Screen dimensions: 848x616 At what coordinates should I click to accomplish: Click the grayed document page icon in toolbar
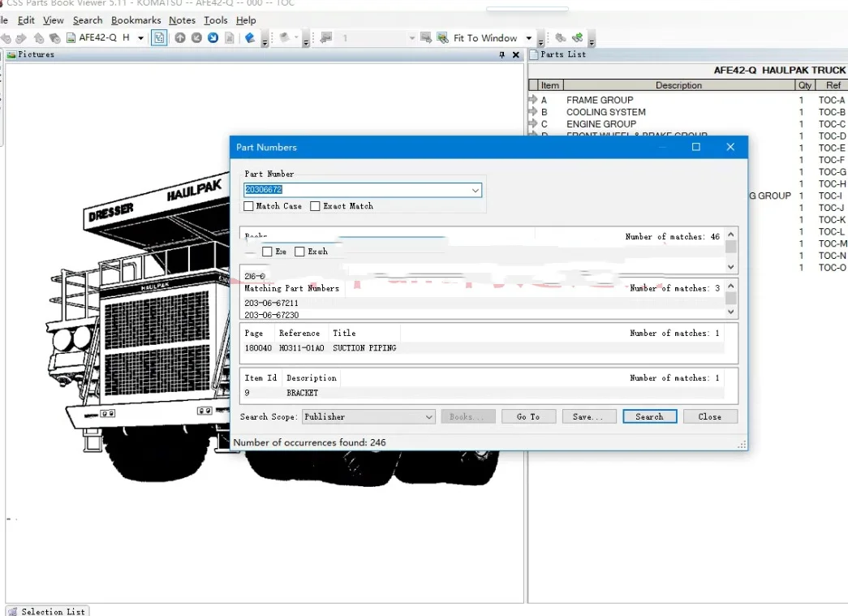(230, 38)
